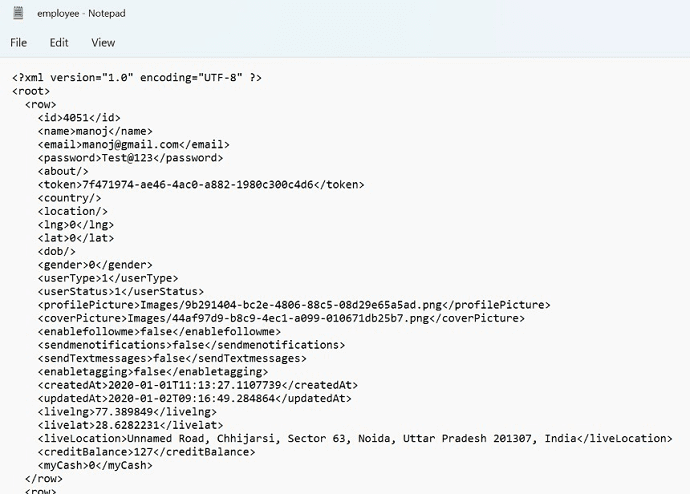Click the Notepad app icon in title bar
The width and height of the screenshot is (690, 494).
tap(18, 13)
